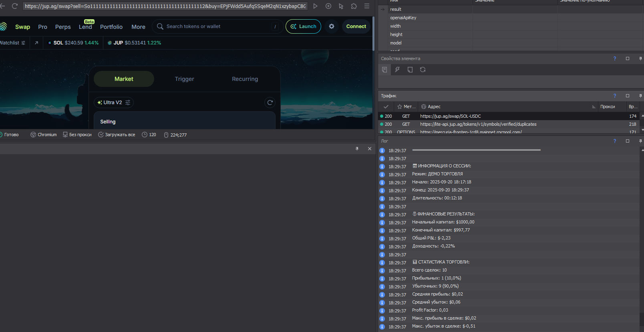Click the search magnifier icon in Jupiter
Screen dimensions: 644x332
[160, 26]
